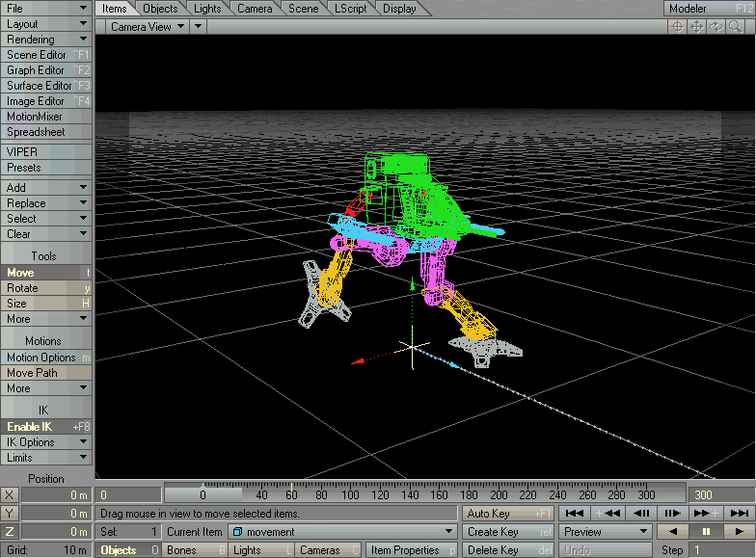
Task: Click the viewport rotate icon
Action: [715, 27]
